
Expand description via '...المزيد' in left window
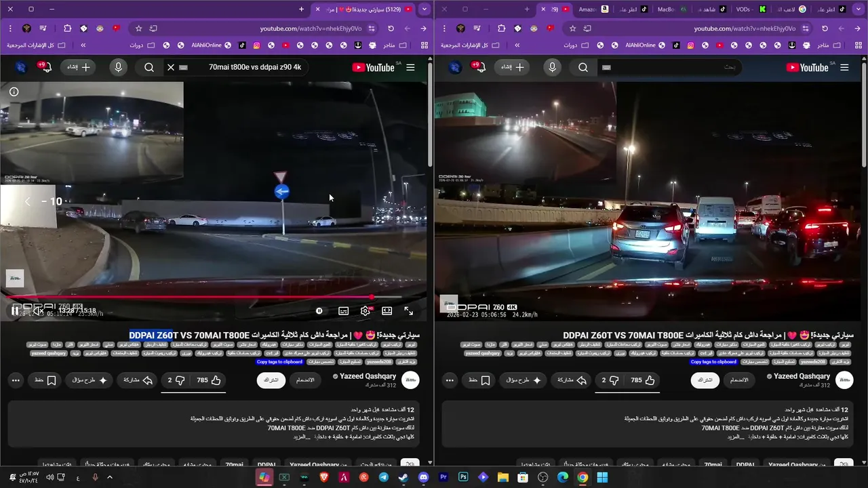pyautogui.click(x=302, y=436)
